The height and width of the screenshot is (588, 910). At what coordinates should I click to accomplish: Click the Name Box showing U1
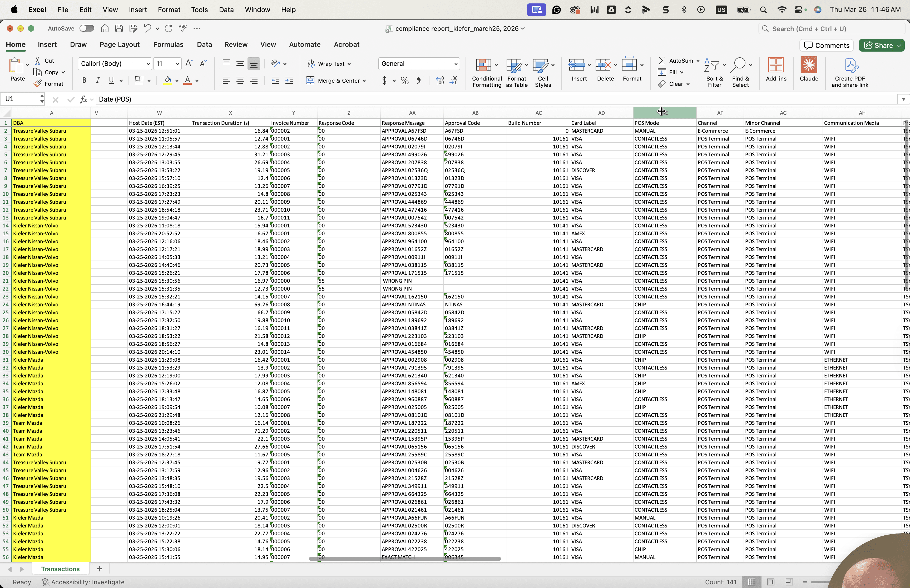pyautogui.click(x=20, y=99)
